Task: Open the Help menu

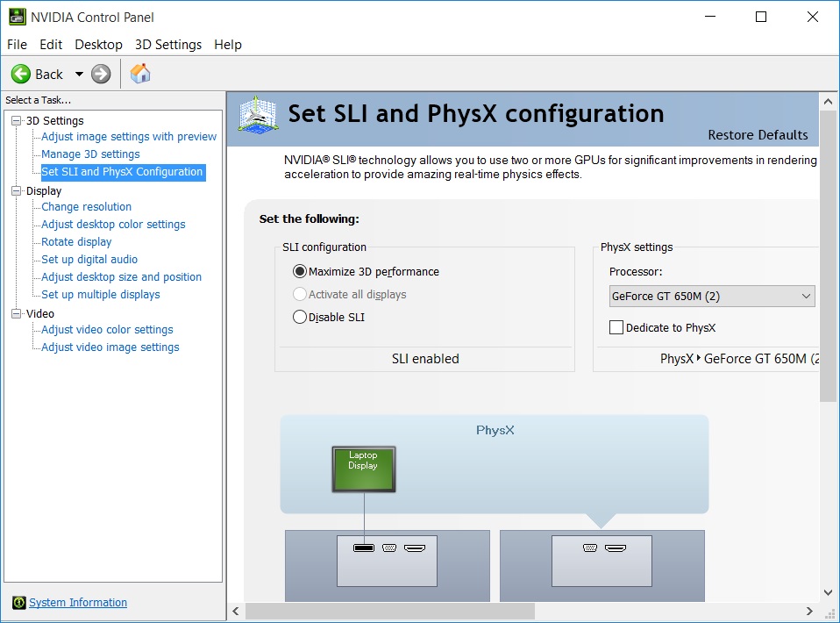Action: click(228, 45)
